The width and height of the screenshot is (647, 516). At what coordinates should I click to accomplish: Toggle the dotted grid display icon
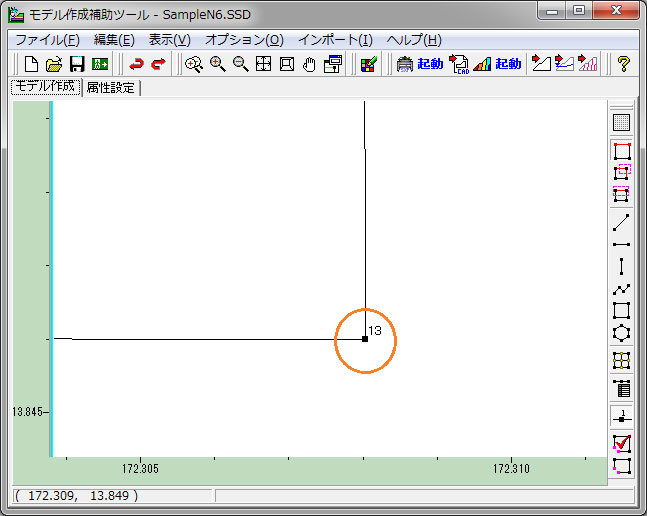pos(621,123)
